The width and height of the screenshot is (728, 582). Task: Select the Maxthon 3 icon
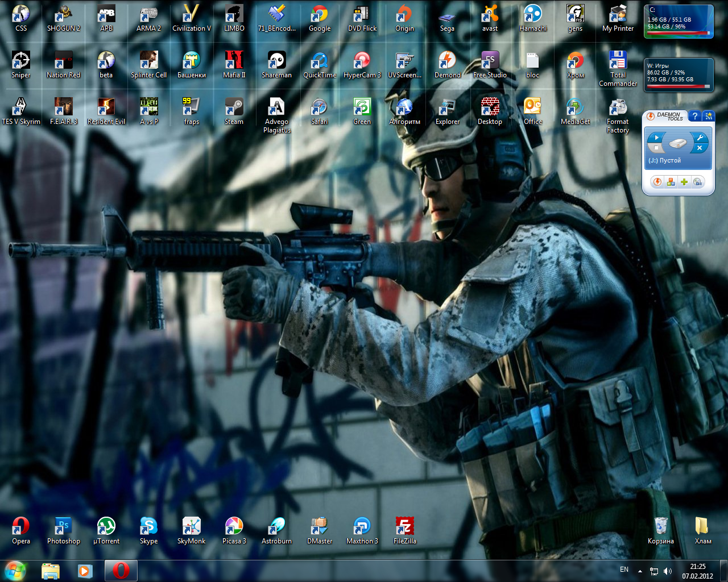click(x=362, y=531)
